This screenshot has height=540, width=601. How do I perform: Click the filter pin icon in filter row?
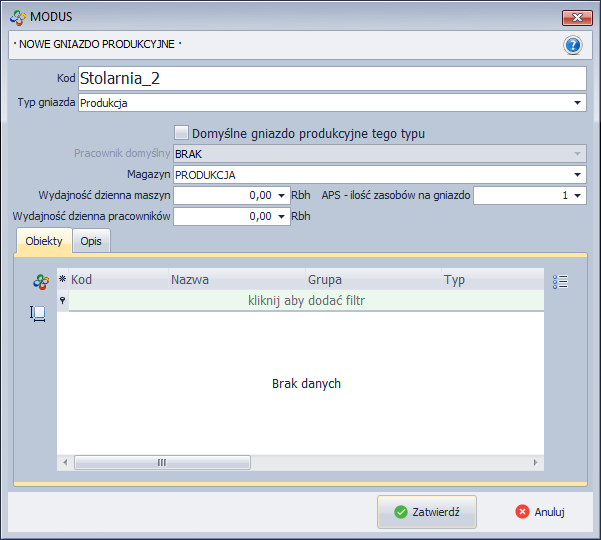coord(62,300)
